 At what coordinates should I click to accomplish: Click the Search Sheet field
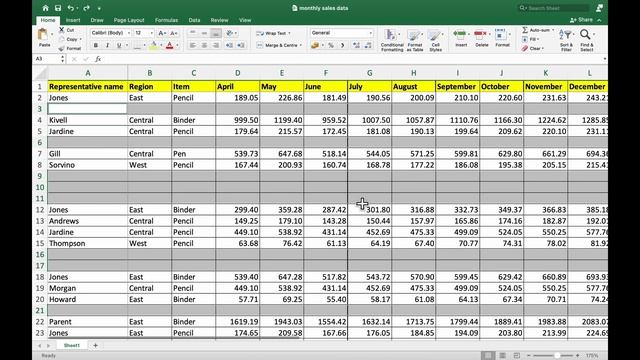click(x=553, y=8)
